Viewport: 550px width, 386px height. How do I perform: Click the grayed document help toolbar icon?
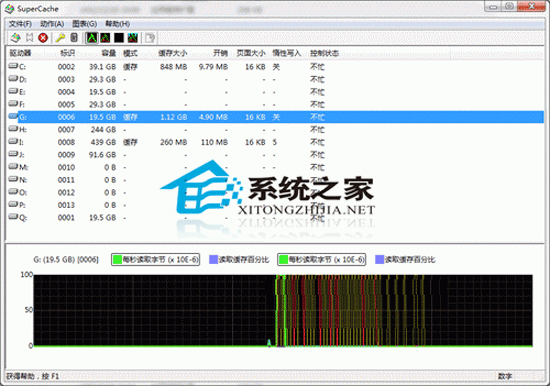(150, 38)
